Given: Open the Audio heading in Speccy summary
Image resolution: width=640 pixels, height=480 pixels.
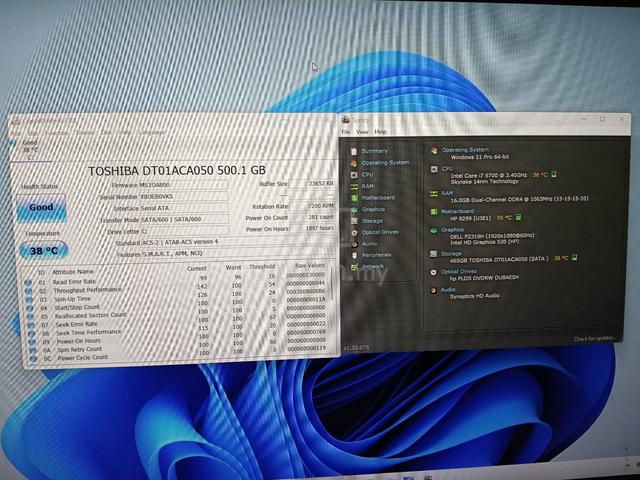Looking at the screenshot, I should point(448,289).
